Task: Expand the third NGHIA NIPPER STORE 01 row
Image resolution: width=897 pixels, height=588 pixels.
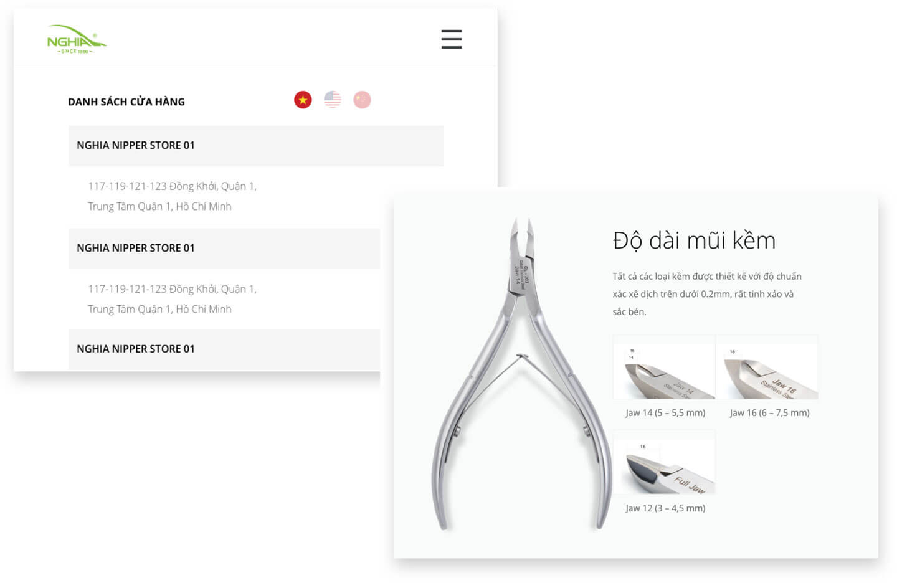Action: (x=224, y=349)
